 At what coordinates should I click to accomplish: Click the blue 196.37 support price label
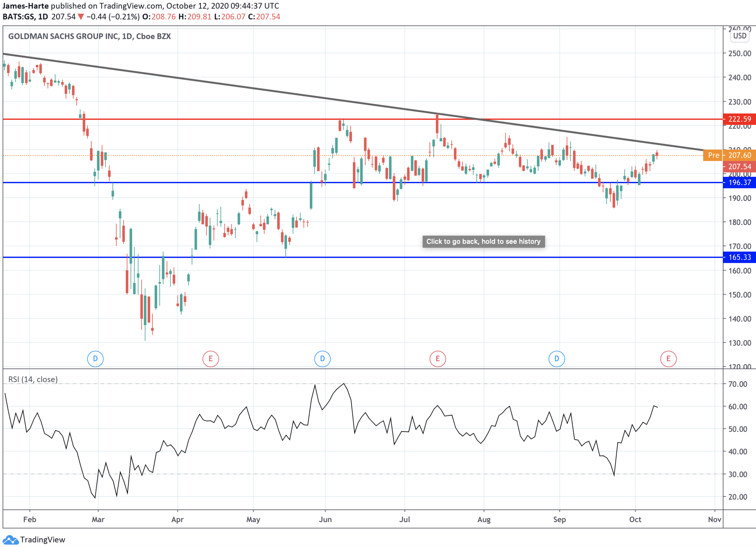coord(740,183)
